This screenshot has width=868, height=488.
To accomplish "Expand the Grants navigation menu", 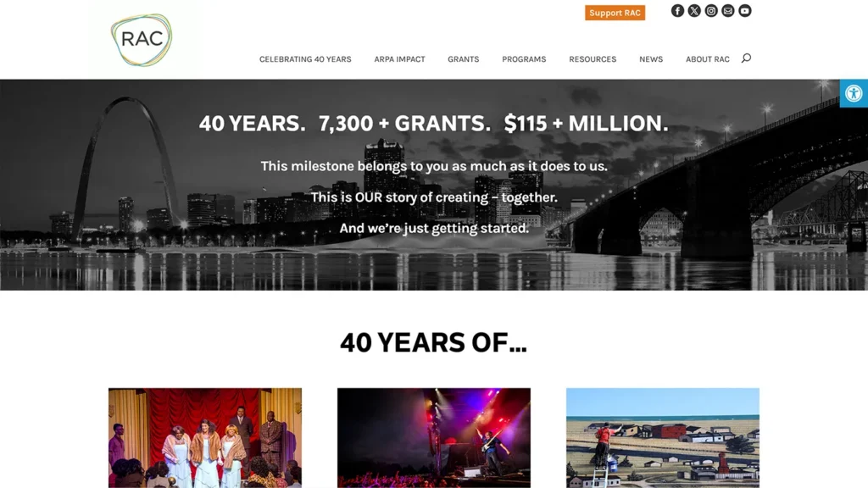I will [464, 59].
